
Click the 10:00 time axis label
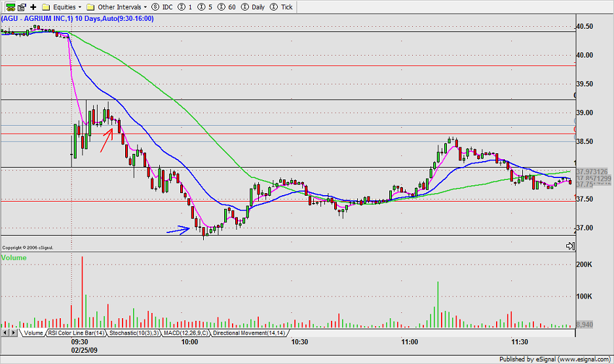(x=189, y=342)
